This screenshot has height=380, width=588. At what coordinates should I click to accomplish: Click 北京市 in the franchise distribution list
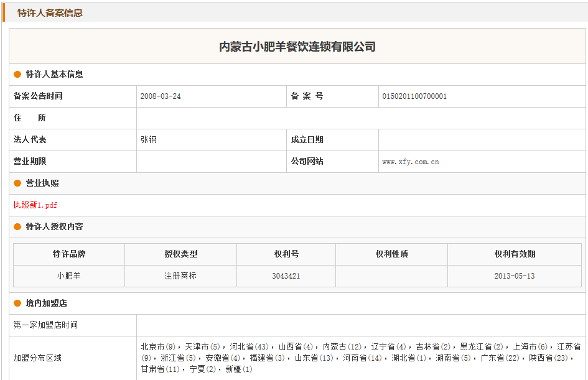152,346
